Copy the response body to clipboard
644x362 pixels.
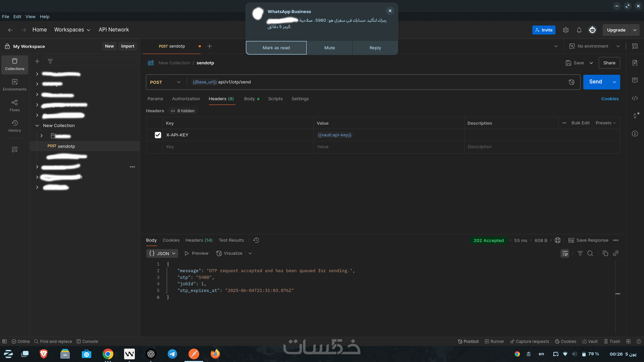605,253
